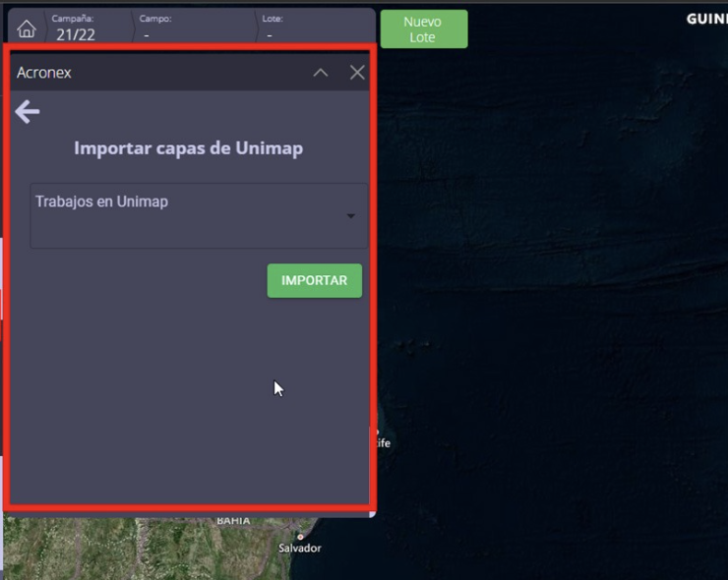This screenshot has width=728, height=580.
Task: Click the Salvador city label on map
Action: point(299,548)
